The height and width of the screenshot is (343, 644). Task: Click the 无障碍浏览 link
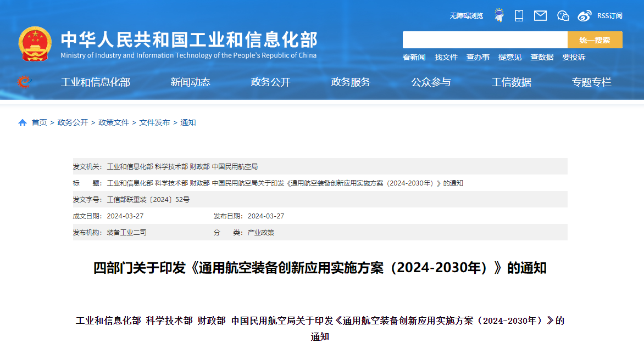466,15
